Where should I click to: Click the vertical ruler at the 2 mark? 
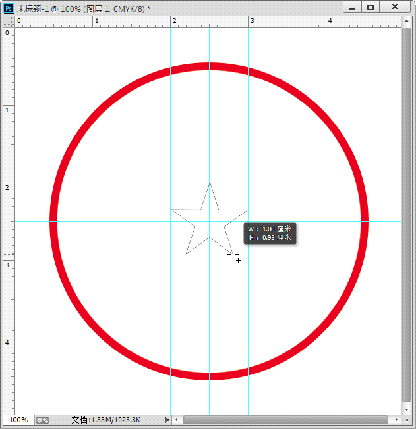pos(8,188)
